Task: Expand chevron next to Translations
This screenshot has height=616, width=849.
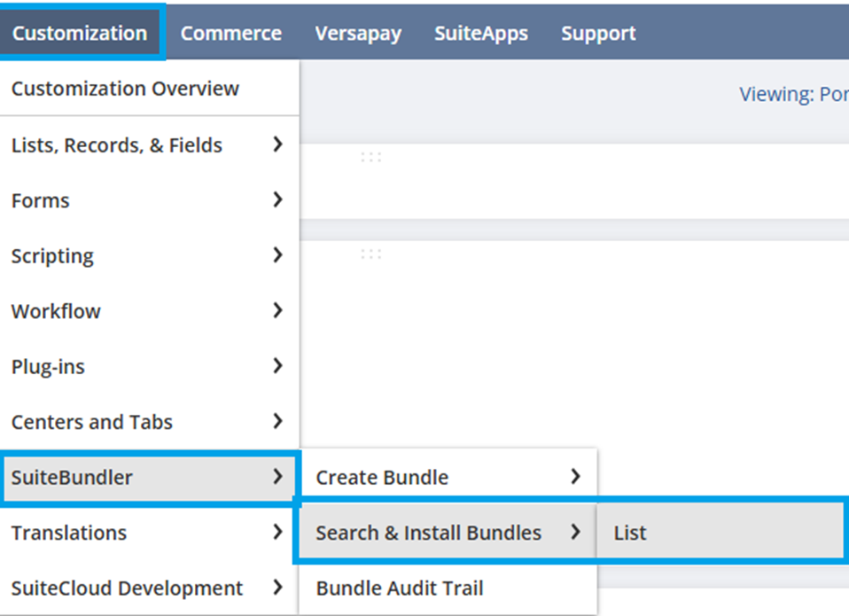Action: click(277, 532)
